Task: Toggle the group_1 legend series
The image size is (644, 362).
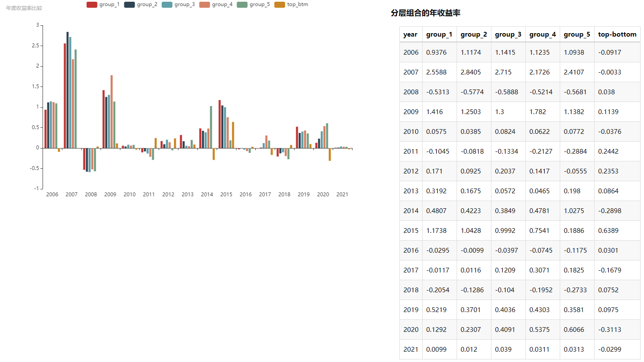Action: coord(103,4)
